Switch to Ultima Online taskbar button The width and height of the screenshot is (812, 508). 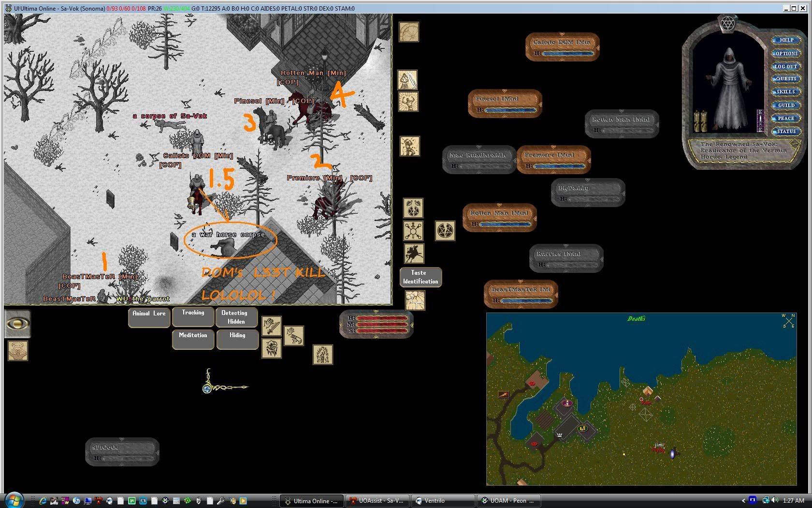pyautogui.click(x=312, y=501)
